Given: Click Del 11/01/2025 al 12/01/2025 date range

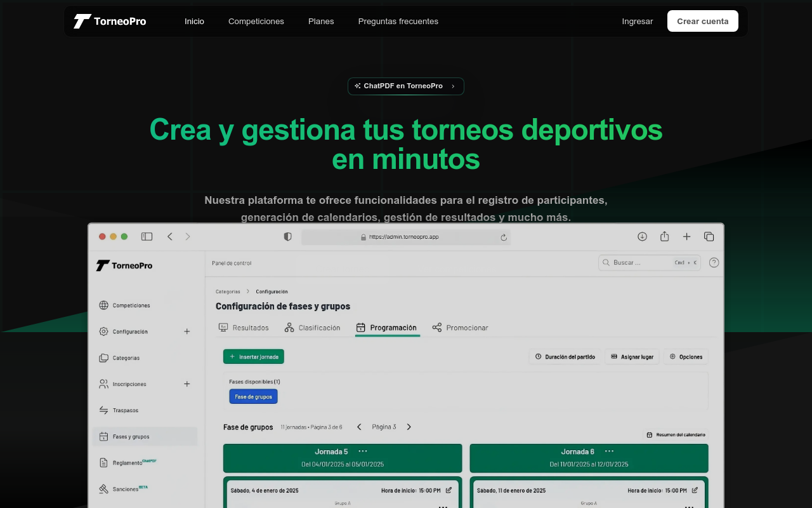Looking at the screenshot, I should 589,464.
